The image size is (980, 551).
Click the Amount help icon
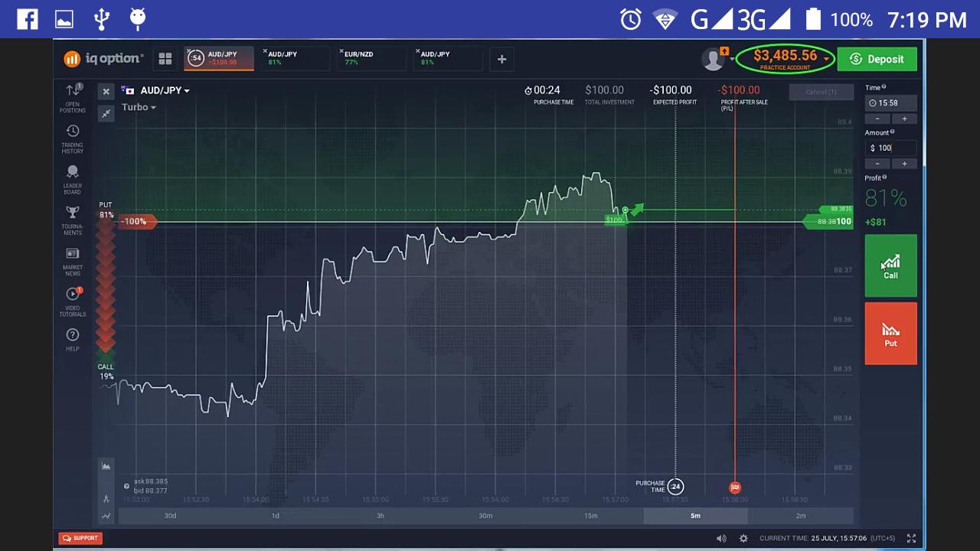click(x=892, y=132)
